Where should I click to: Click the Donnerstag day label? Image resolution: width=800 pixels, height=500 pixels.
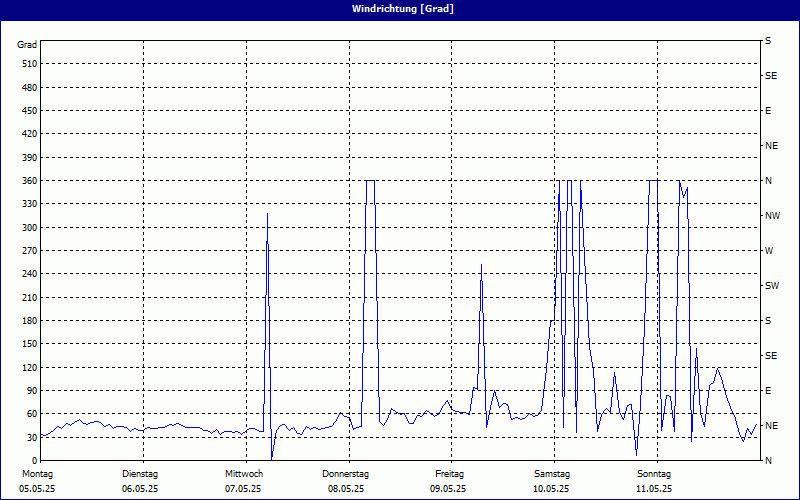coord(345,473)
